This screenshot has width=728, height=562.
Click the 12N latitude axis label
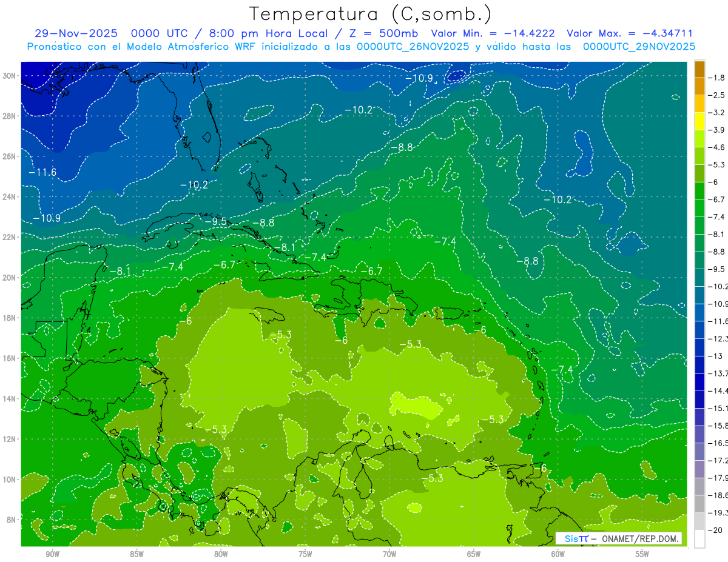(10, 439)
